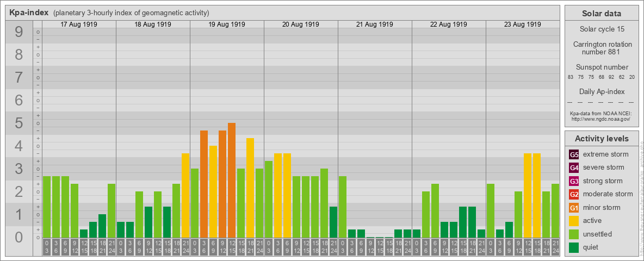Click the 'extreme storm' legend label
644x261 pixels.
[606, 154]
